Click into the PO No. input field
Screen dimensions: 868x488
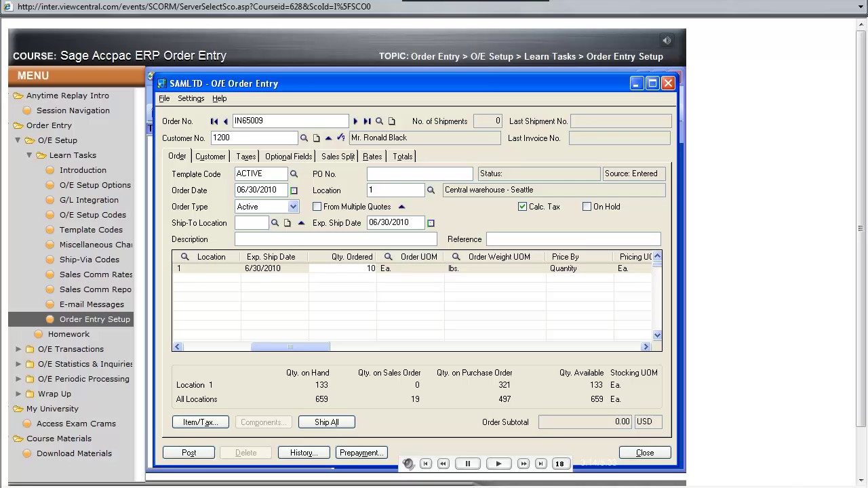pyautogui.click(x=420, y=174)
